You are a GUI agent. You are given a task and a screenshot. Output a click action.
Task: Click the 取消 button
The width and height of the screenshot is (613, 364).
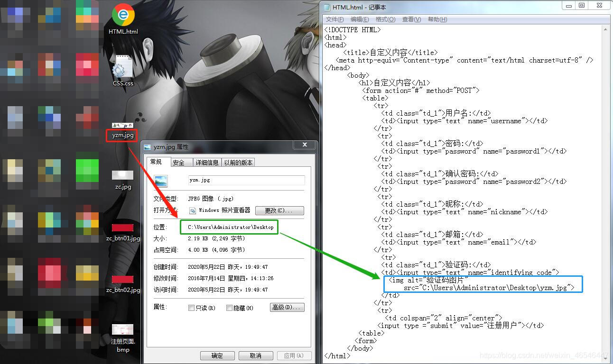click(x=256, y=355)
